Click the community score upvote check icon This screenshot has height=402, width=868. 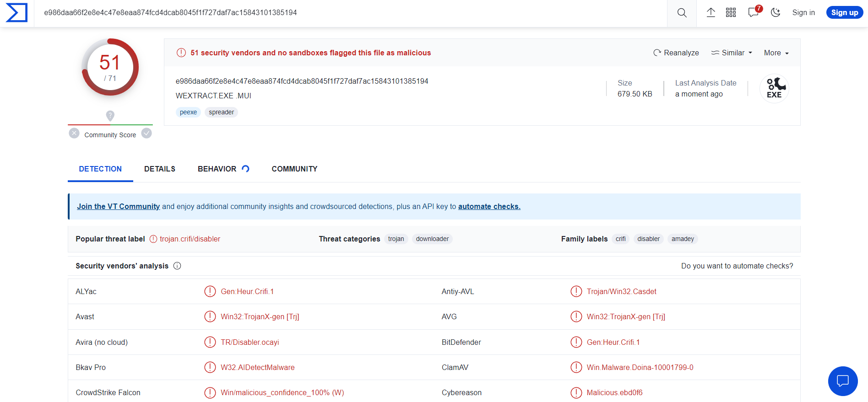point(146,133)
